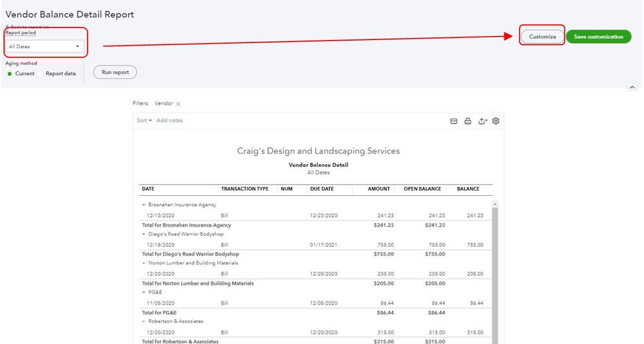Click the email report envelope icon
Image resolution: width=644 pixels, height=344 pixels.
453,121
